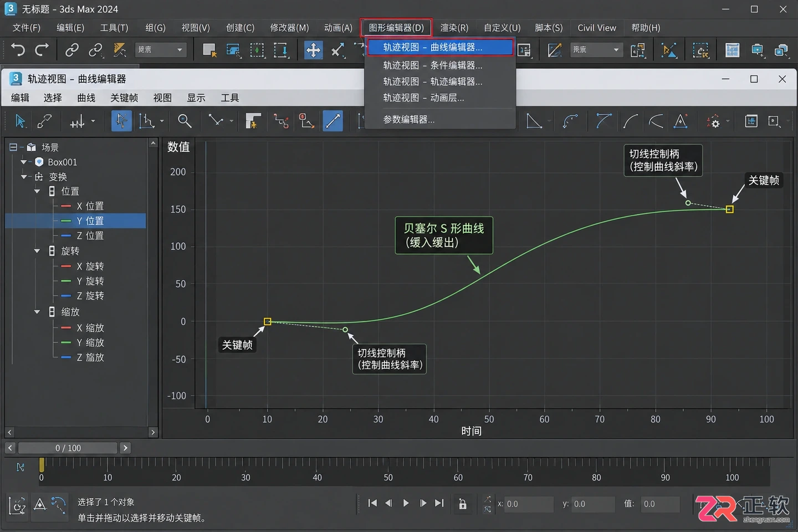Open the selection filter combo box in main toolbar
This screenshot has width=798, height=532.
(x=160, y=50)
